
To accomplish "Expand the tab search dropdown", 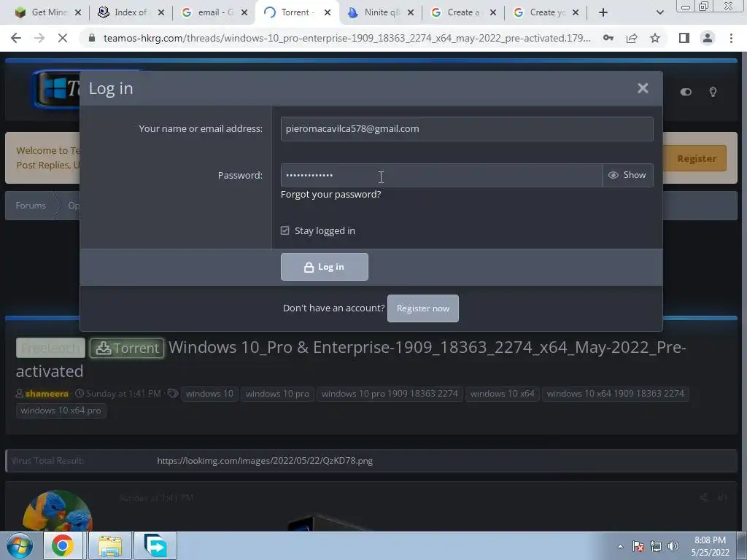I will (x=659, y=12).
